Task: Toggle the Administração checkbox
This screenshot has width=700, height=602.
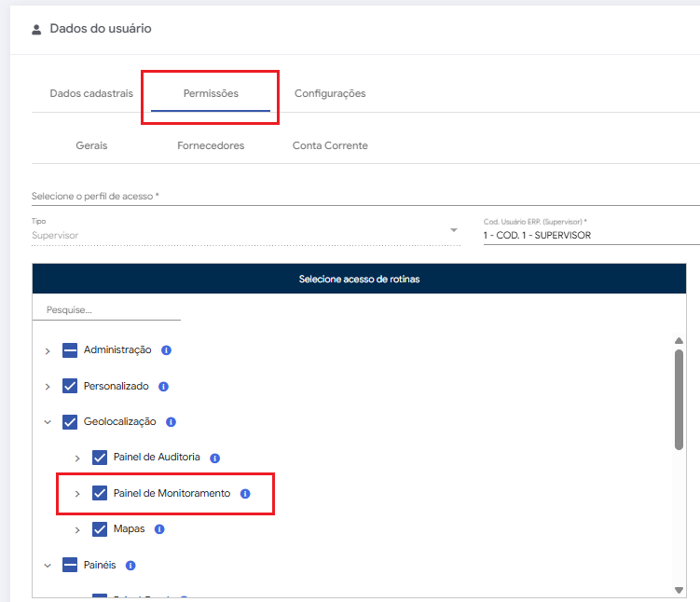Action: tap(70, 350)
